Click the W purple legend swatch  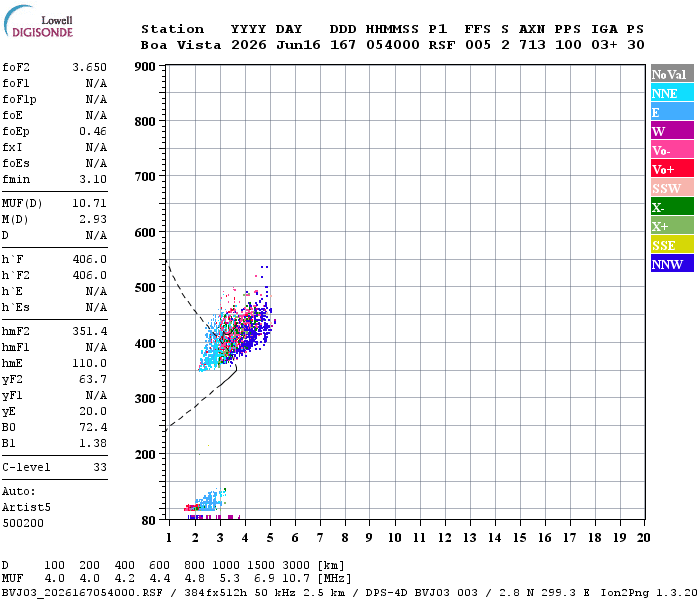[672, 130]
